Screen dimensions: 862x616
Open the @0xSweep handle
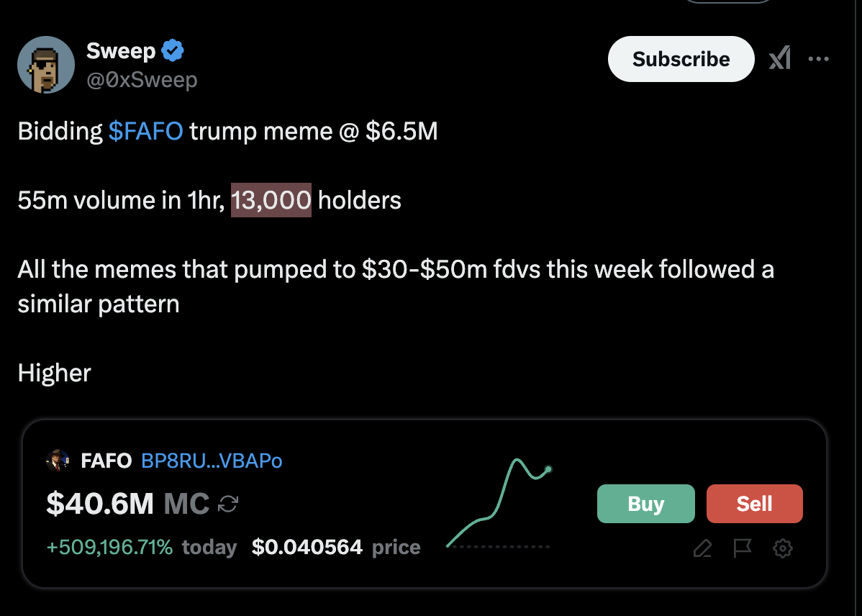coord(142,81)
